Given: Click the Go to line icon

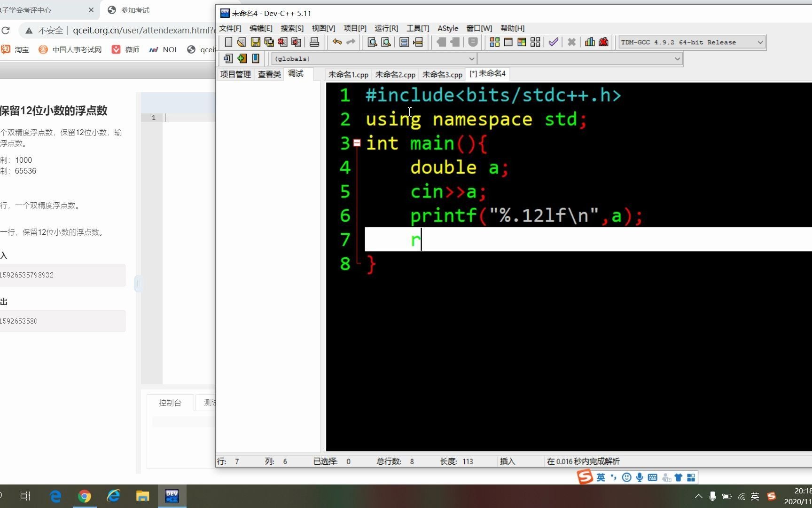Looking at the screenshot, I should click(x=418, y=42).
